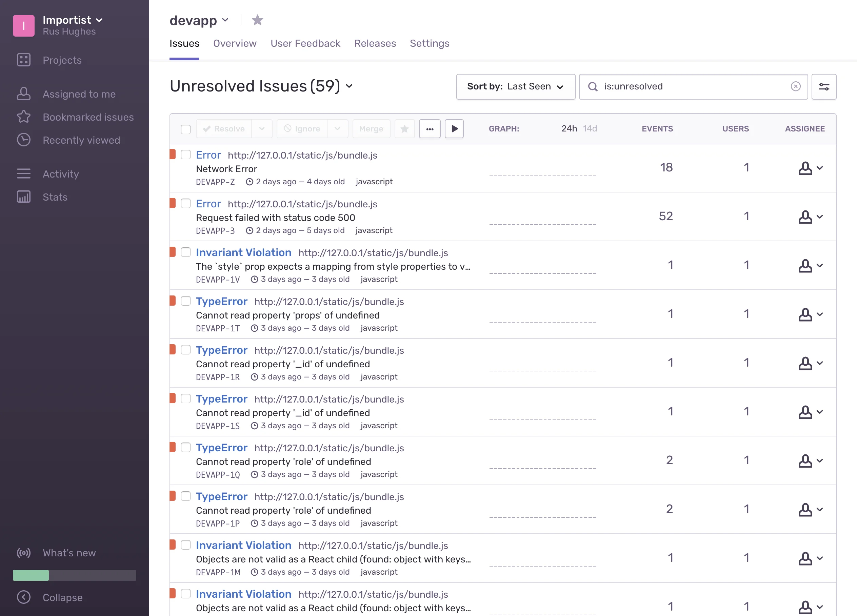Image resolution: width=857 pixels, height=616 pixels.
Task: Clear the search query with the X icon
Action: [x=795, y=86]
